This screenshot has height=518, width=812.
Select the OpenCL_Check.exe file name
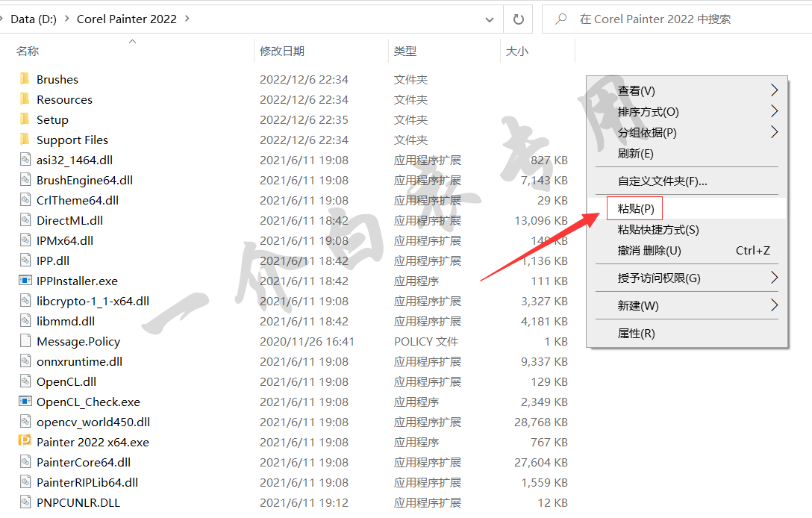coord(89,402)
